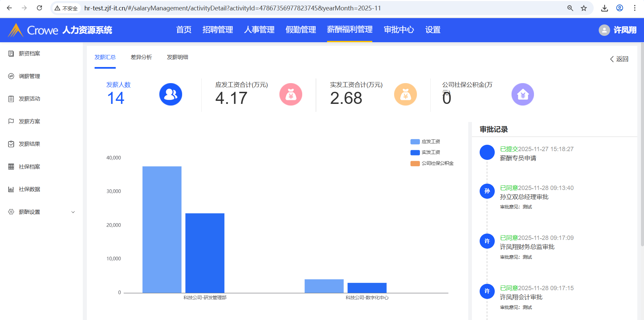Open 发薪方案 from the sidebar

tap(30, 121)
